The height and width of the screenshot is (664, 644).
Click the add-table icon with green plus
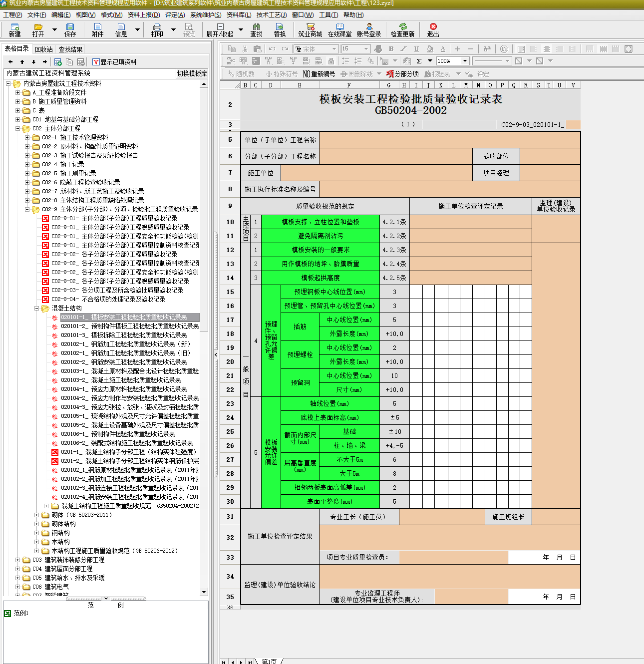[x=58, y=62]
